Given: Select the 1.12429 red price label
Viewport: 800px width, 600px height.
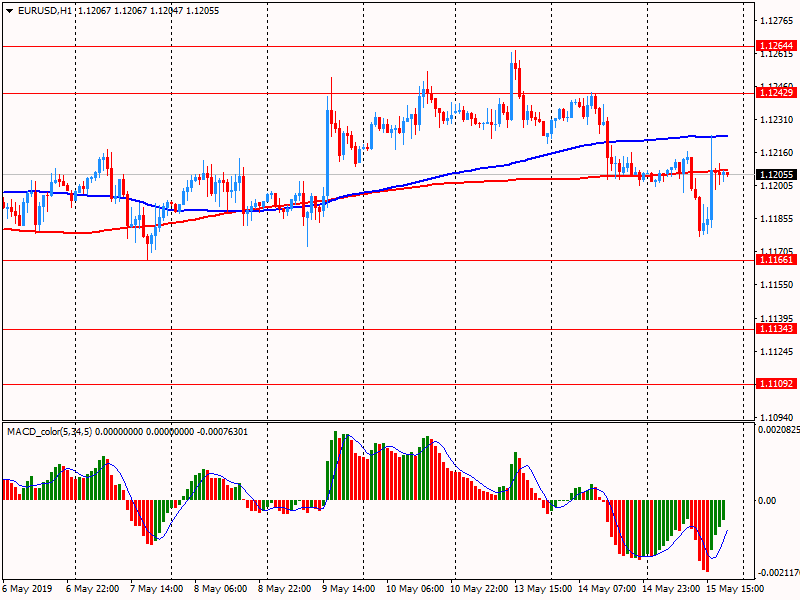Looking at the screenshot, I should click(x=776, y=93).
